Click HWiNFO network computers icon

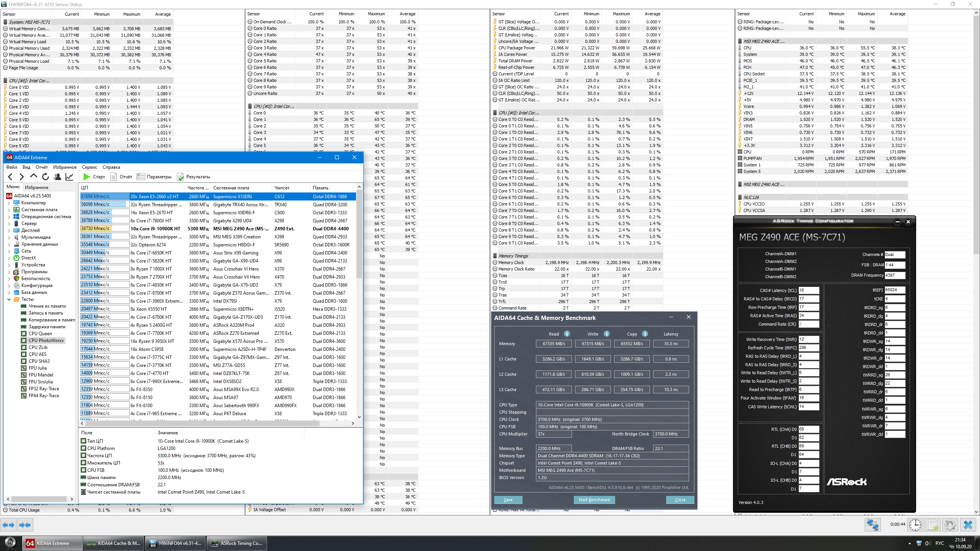point(872,525)
